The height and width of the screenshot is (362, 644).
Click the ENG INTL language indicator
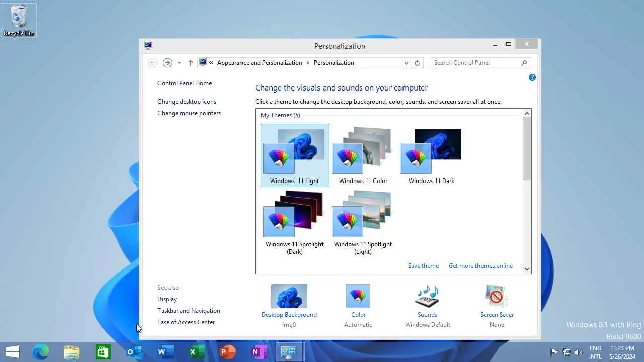pyautogui.click(x=595, y=352)
